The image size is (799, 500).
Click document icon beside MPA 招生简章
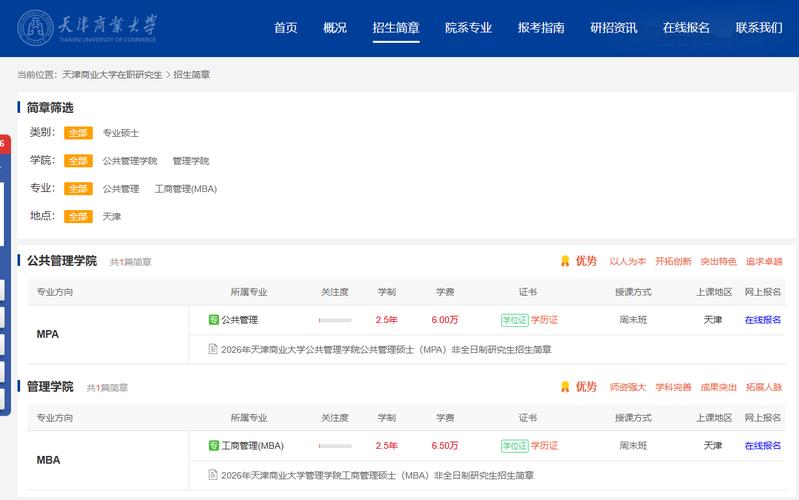tap(213, 349)
